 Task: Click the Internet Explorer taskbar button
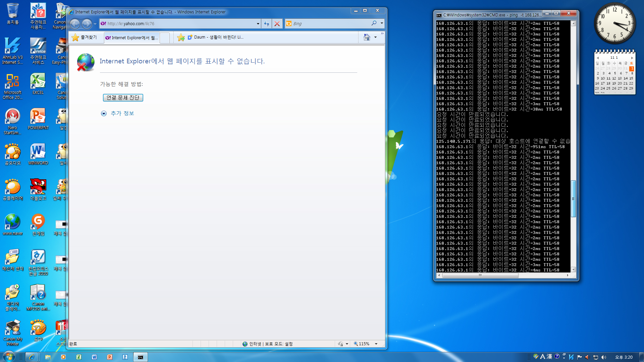click(32, 357)
